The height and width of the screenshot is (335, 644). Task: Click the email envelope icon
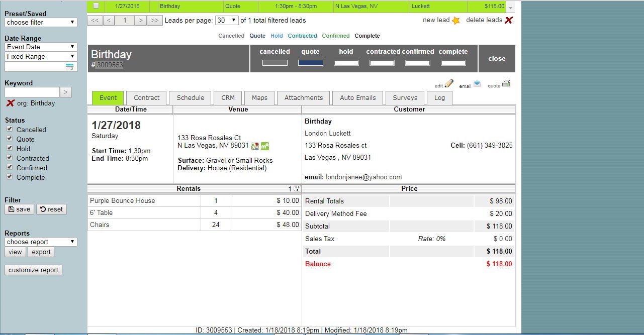tap(477, 83)
